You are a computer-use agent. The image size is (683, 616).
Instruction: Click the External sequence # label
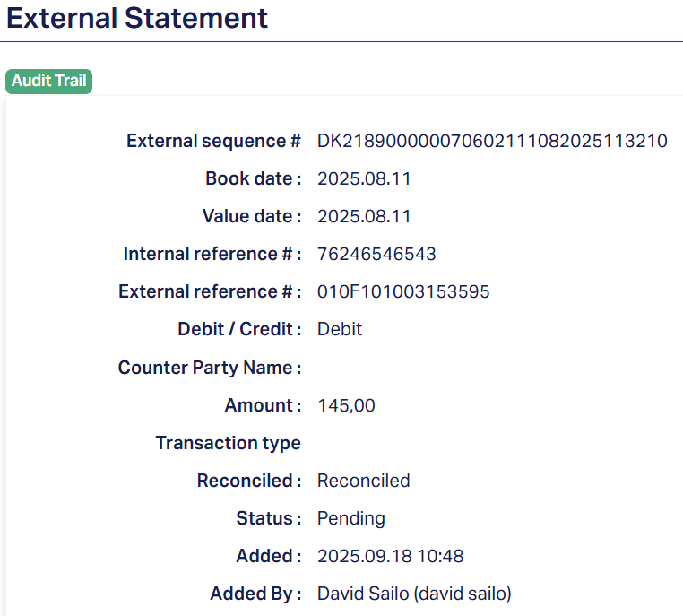point(213,141)
